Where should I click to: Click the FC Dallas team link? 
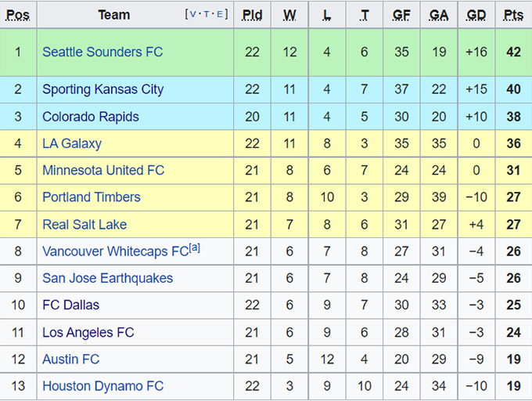pos(70,305)
